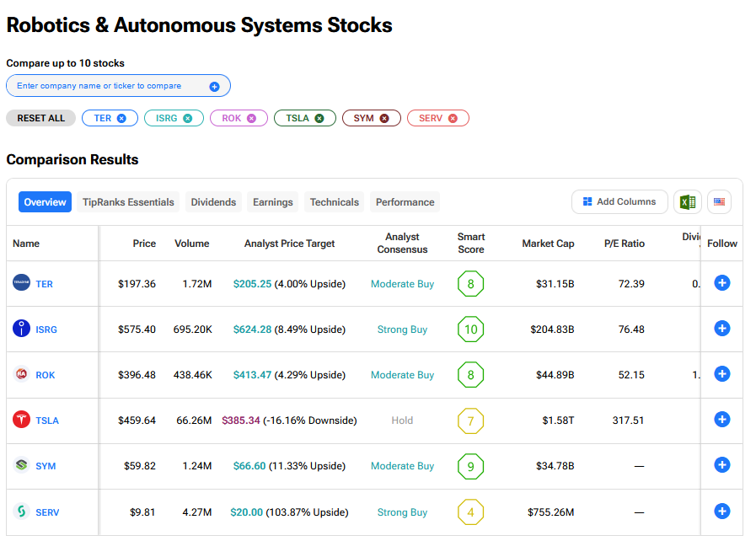Remove the SERV chip from comparison

(453, 119)
